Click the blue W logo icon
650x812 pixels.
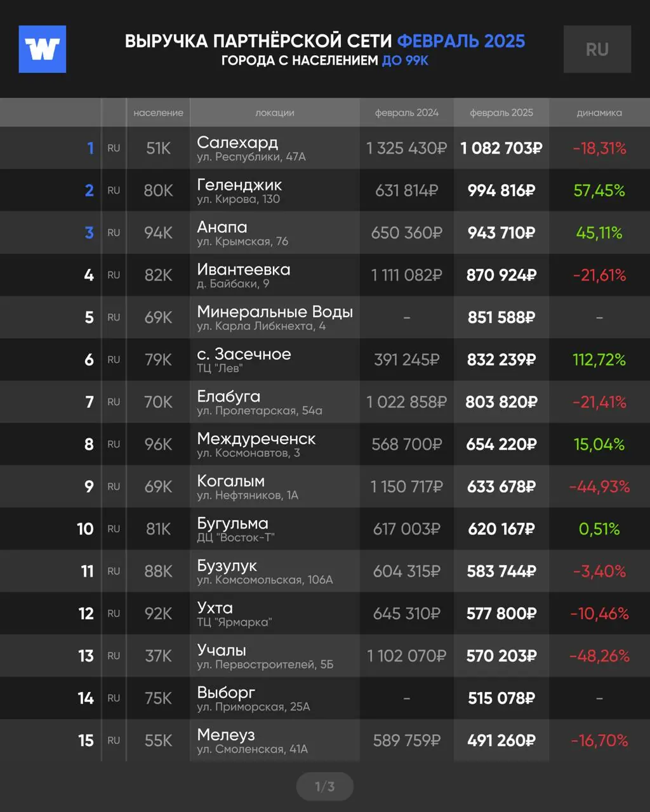pos(43,49)
